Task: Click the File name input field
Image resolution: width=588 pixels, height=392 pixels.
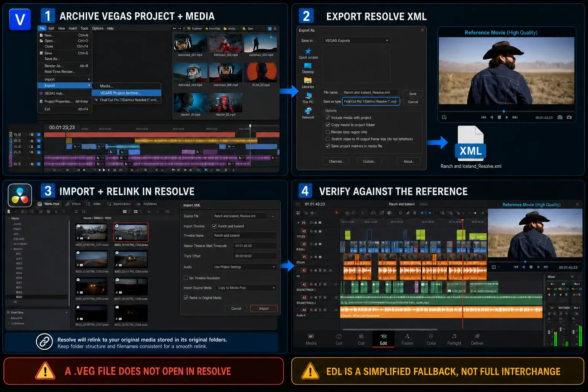Action: pos(370,92)
